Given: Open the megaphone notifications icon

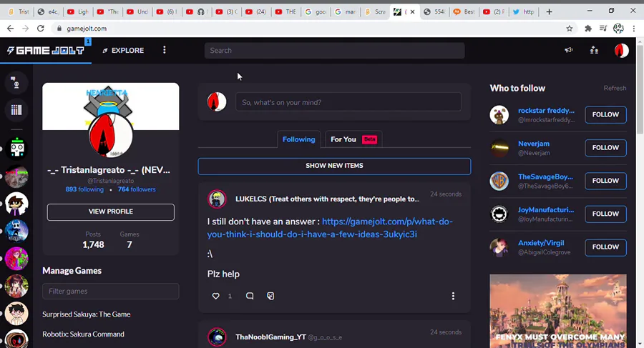Looking at the screenshot, I should click(x=568, y=50).
